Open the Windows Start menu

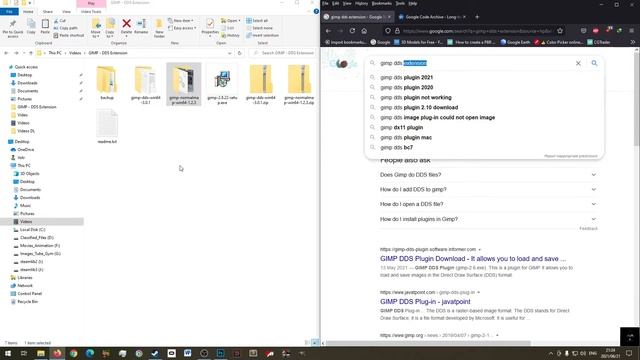(8, 353)
